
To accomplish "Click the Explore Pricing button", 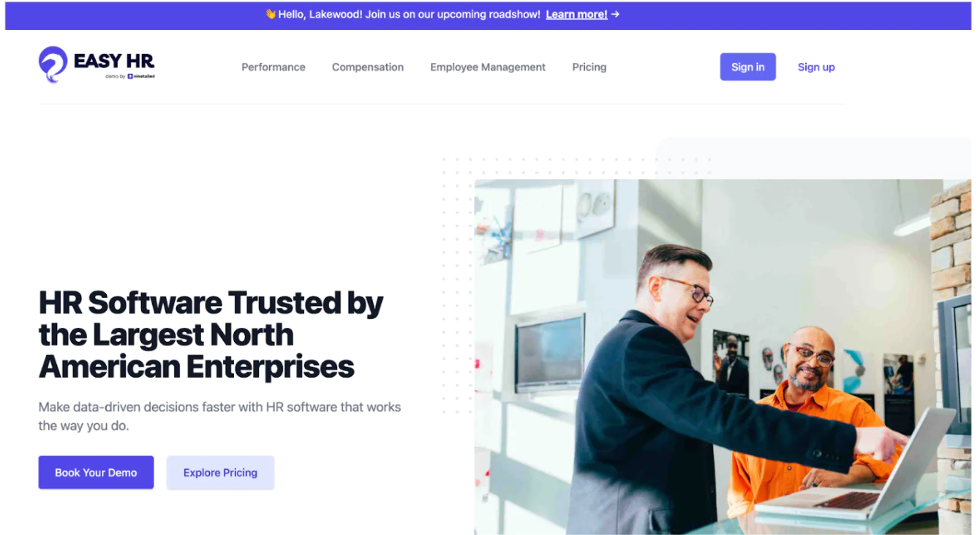I will 220,472.
